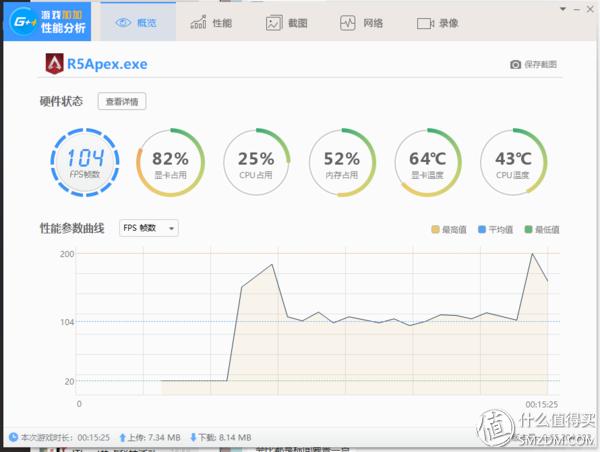Click the 查看详情 view details button

tap(122, 101)
